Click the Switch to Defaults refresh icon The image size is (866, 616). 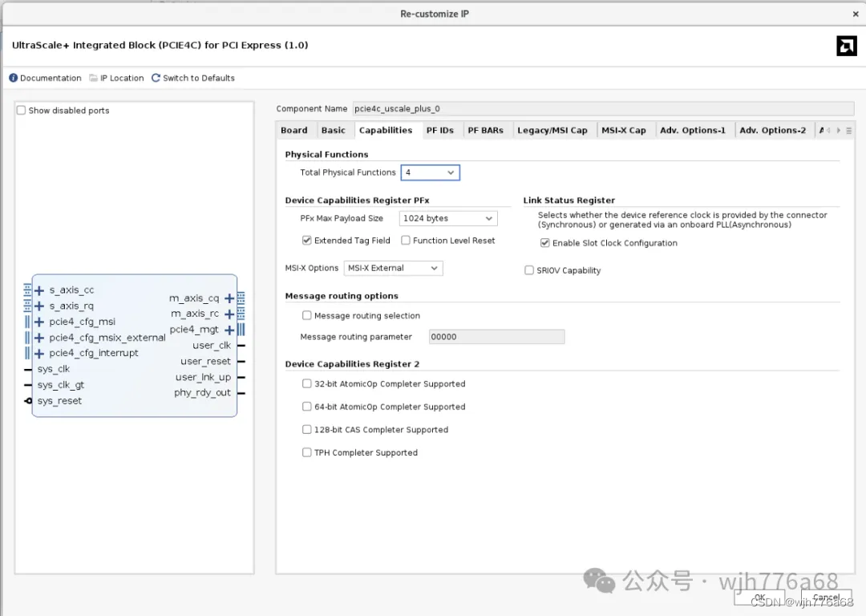pos(156,78)
